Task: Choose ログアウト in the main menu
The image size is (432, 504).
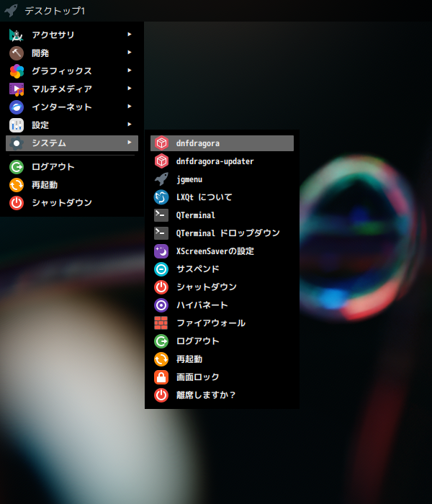Action: pos(72,167)
